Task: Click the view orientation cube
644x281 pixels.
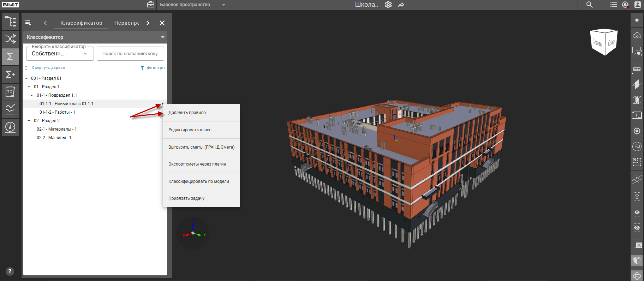Action: pos(604,42)
